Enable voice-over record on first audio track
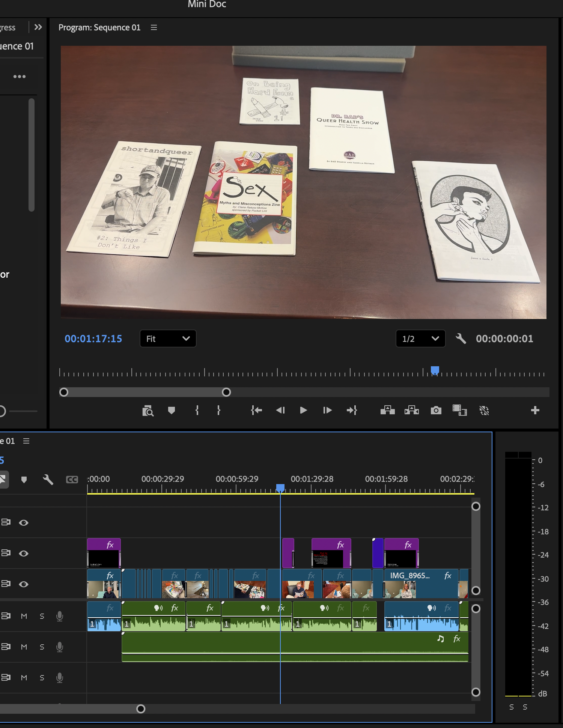 tap(60, 616)
